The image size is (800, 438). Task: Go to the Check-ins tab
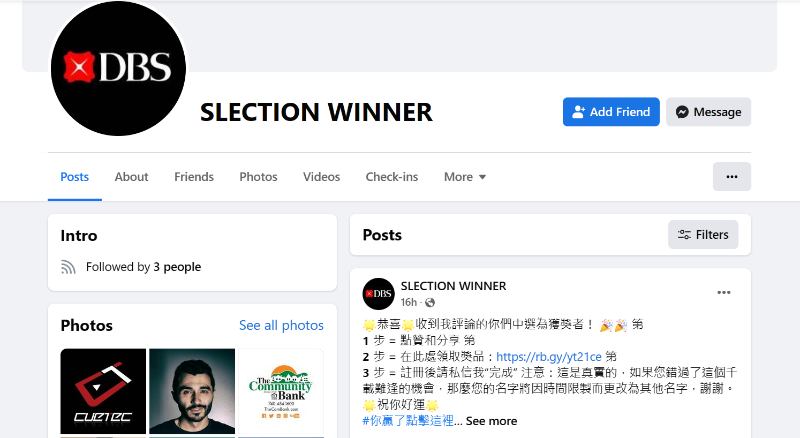(392, 177)
